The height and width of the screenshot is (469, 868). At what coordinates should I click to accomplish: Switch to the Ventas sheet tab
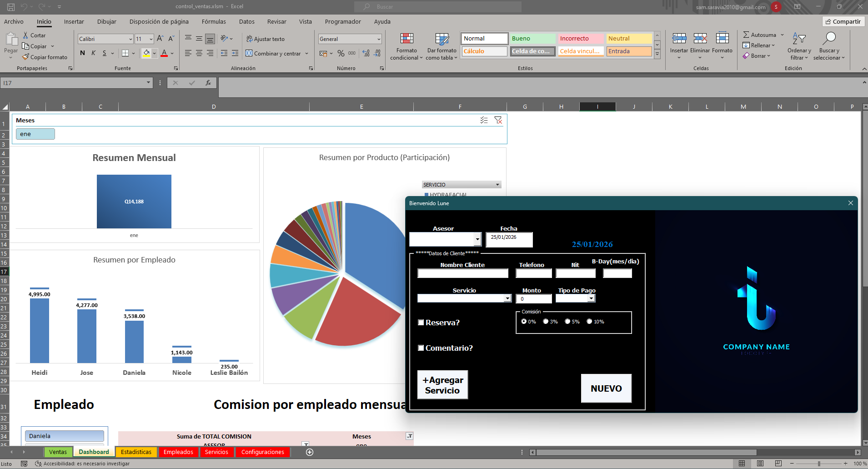coord(58,452)
